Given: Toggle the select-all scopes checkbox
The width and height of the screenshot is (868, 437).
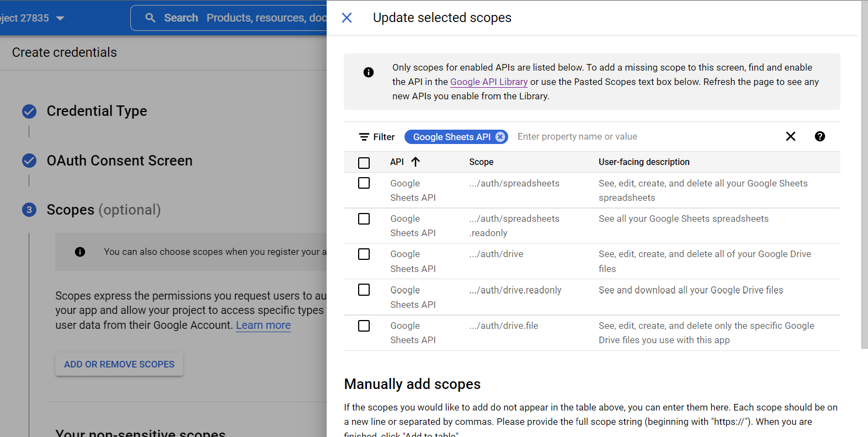Looking at the screenshot, I should click(364, 163).
